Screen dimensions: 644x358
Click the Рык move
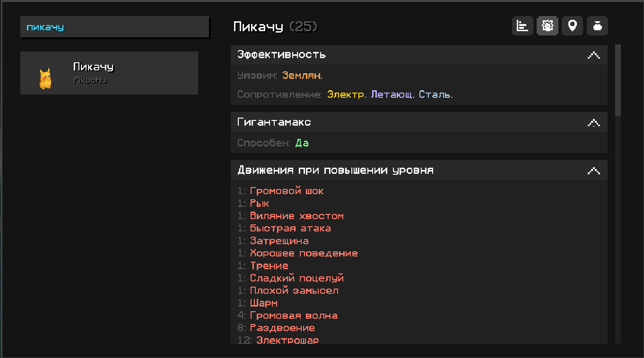[260, 203]
